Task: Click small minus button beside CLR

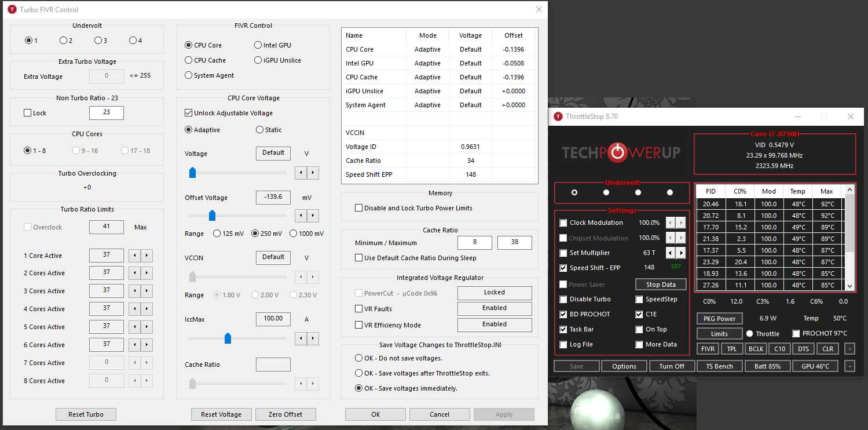Action: coord(849,349)
